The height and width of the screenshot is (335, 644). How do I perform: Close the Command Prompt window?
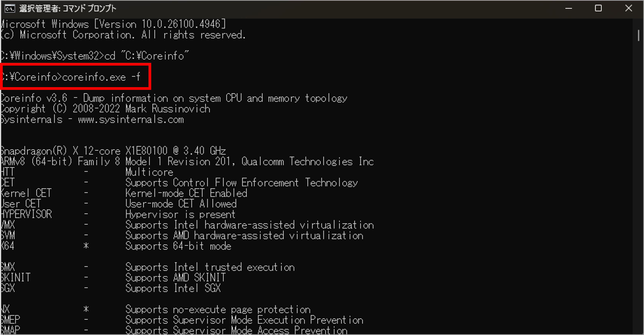click(628, 8)
